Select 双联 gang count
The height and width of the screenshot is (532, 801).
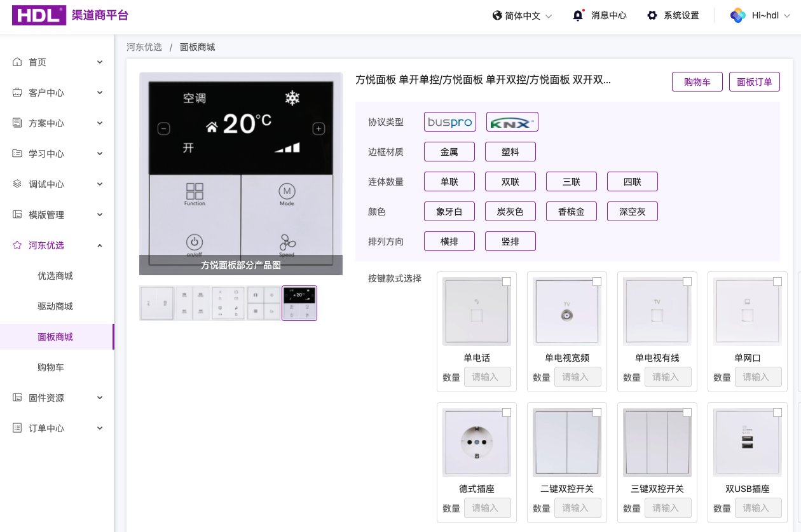pyautogui.click(x=510, y=182)
